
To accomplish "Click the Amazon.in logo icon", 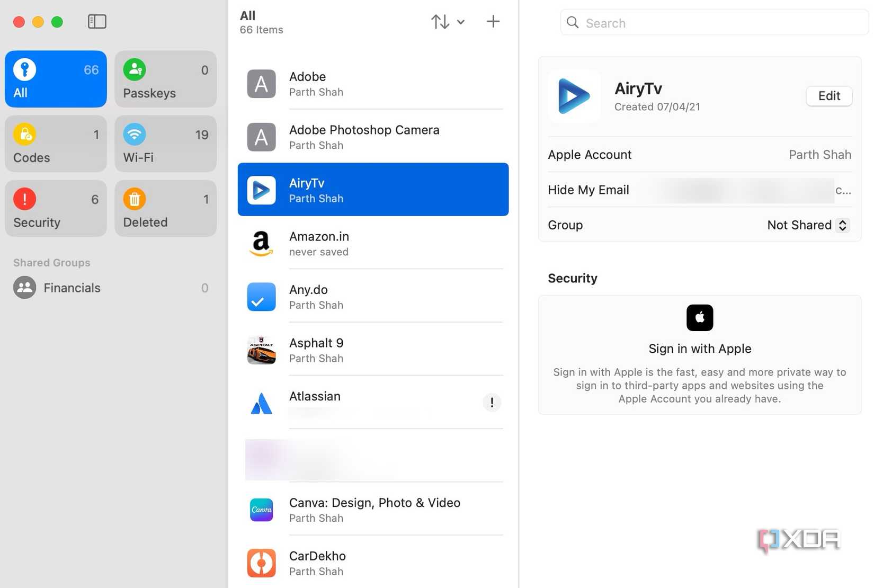I will tap(262, 244).
